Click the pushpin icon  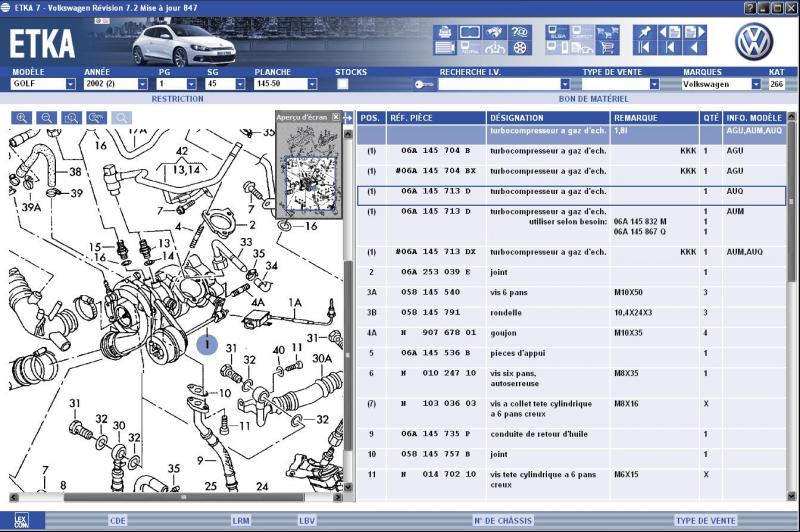point(644,32)
